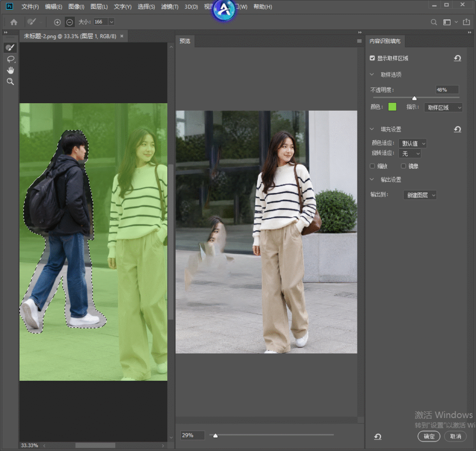Switch brush to add mode (plus icon)

[x=57, y=22]
